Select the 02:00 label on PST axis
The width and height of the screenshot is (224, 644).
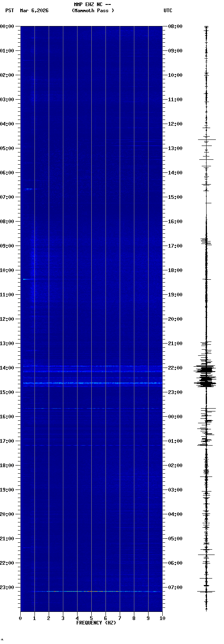[x=7, y=75]
